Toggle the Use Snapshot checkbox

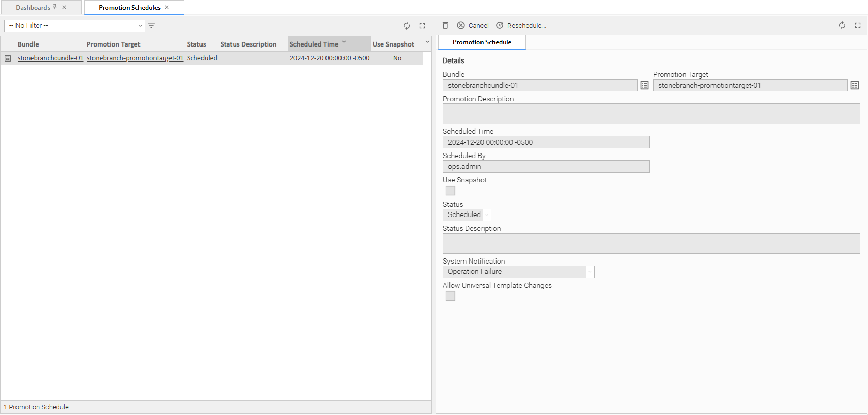click(x=451, y=191)
